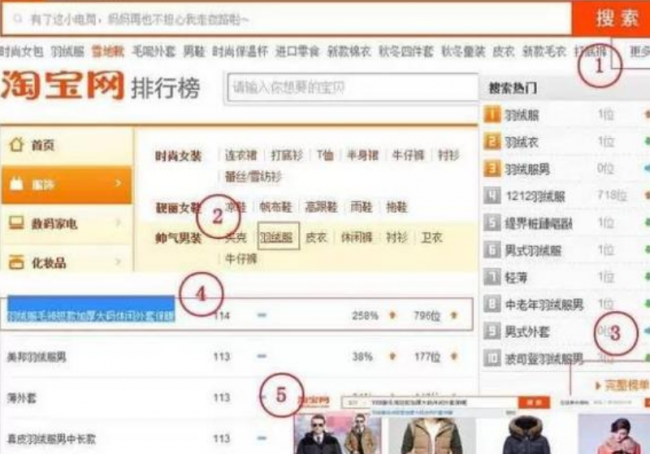Open the 首页 sidebar item
The image size is (650, 454).
tap(67, 145)
